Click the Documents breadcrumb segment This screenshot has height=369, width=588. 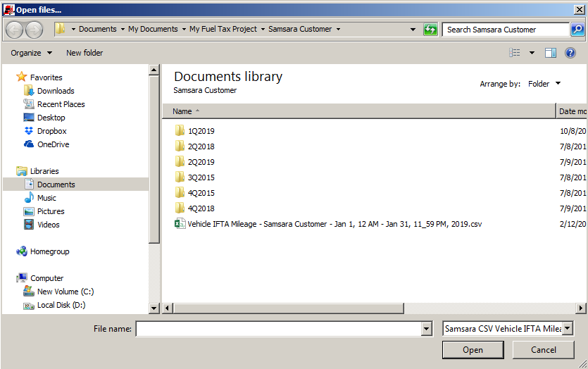point(97,29)
